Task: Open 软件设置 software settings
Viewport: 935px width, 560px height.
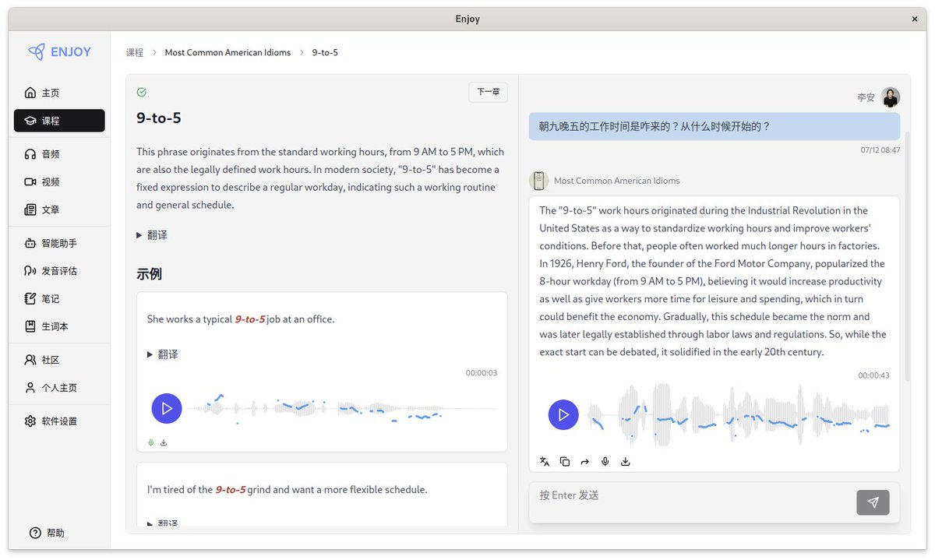Action: (59, 421)
